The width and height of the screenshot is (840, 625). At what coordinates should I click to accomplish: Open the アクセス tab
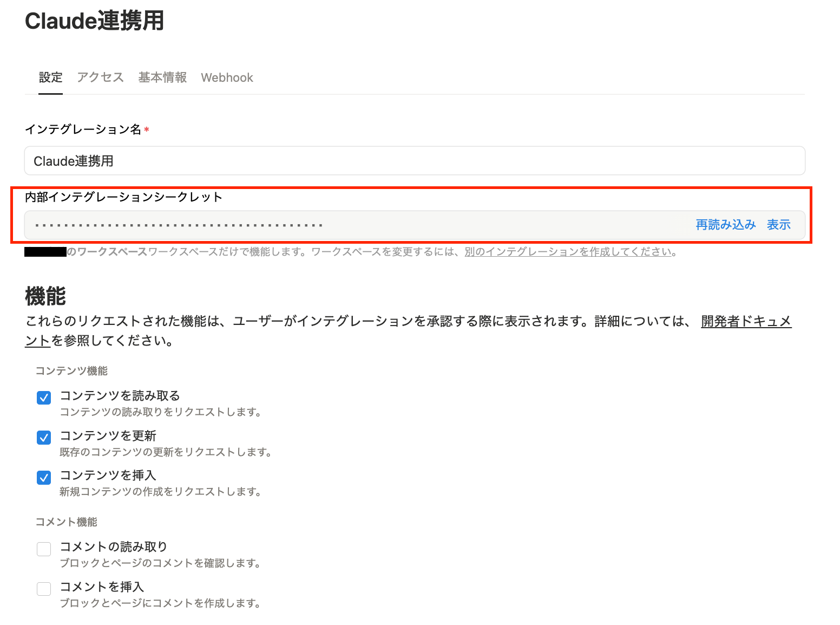[100, 77]
